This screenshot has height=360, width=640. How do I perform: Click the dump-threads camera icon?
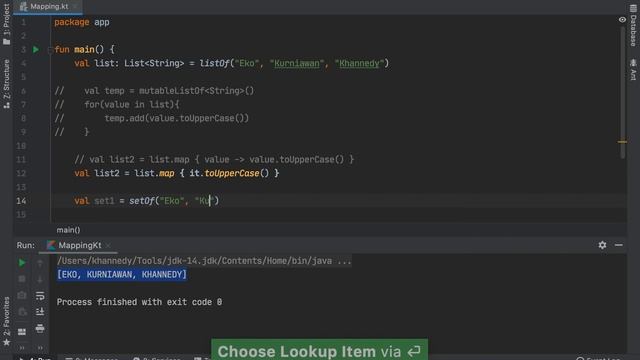tap(22, 295)
